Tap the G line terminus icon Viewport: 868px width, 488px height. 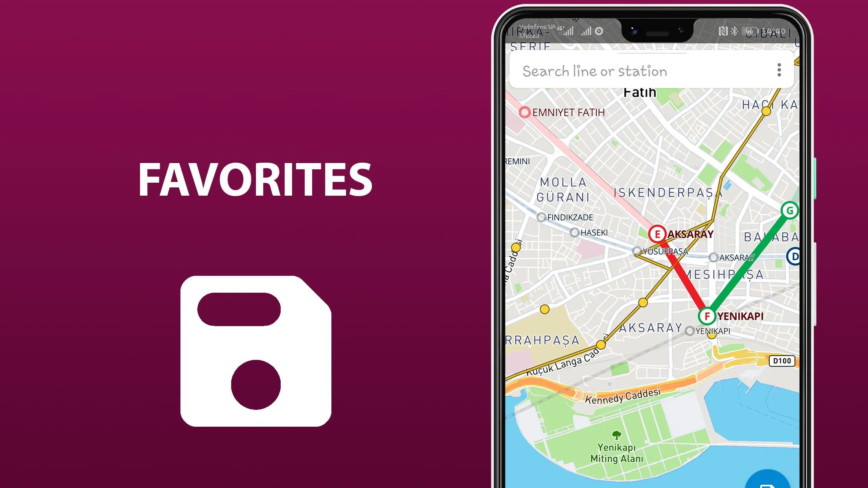[789, 210]
